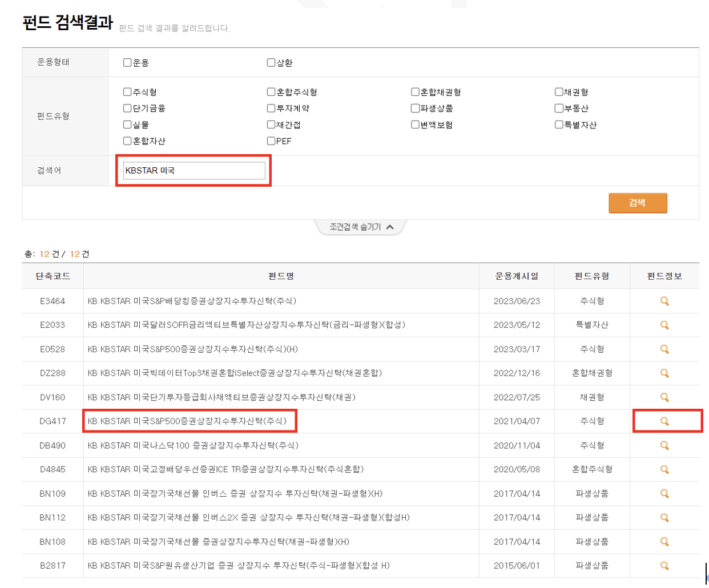The height and width of the screenshot is (588, 709).
Task: Open fund info magnifier for DB490 row
Action: click(664, 445)
